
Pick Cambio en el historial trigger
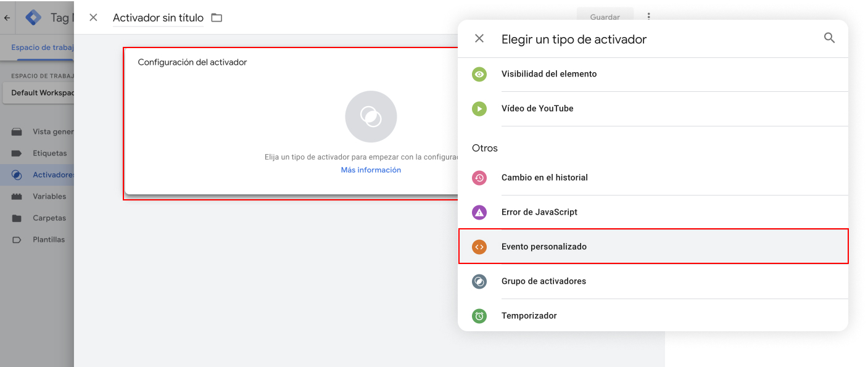click(653, 178)
